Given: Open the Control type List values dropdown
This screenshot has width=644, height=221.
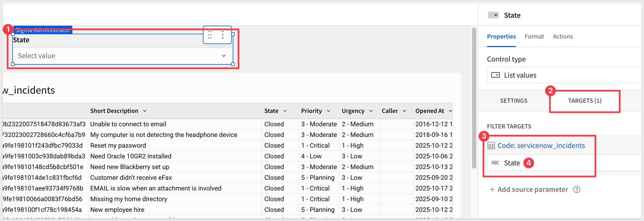Looking at the screenshot, I should click(x=563, y=75).
